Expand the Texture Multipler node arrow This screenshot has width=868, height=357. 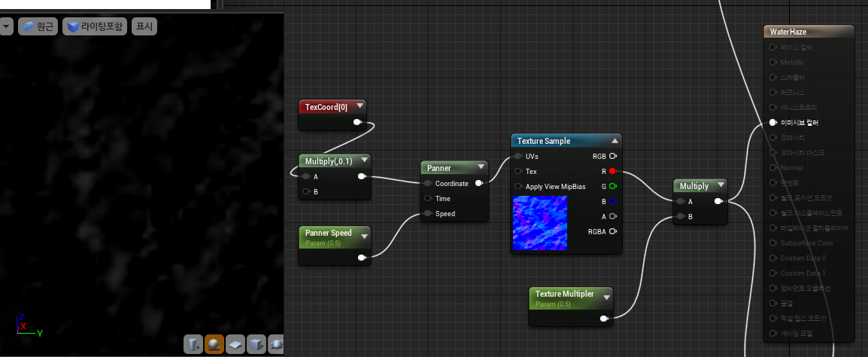click(x=606, y=297)
